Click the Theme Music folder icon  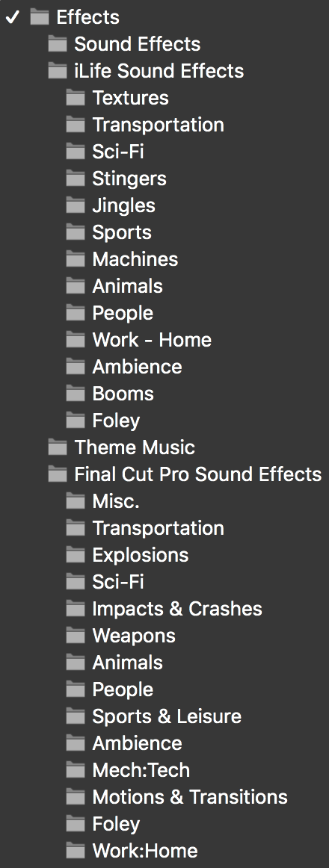58,447
